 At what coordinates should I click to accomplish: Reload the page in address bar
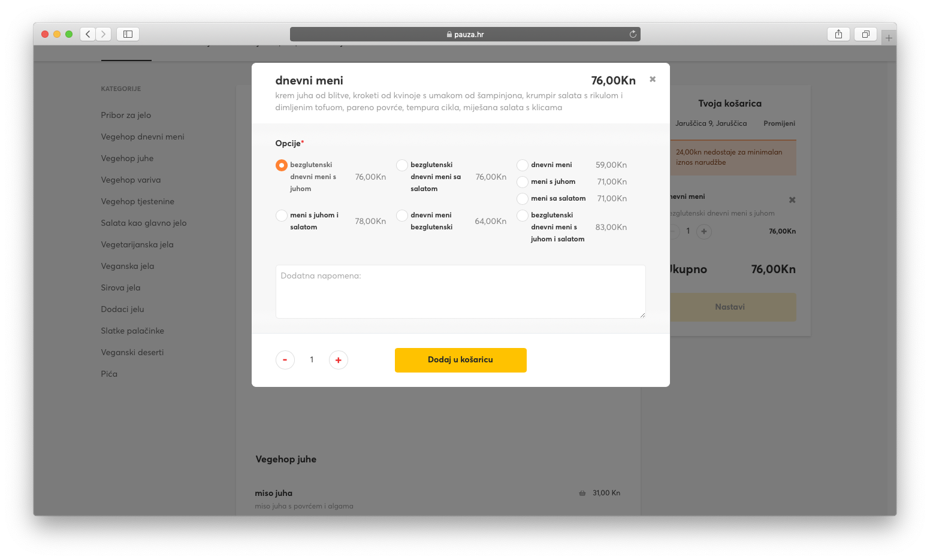(633, 34)
